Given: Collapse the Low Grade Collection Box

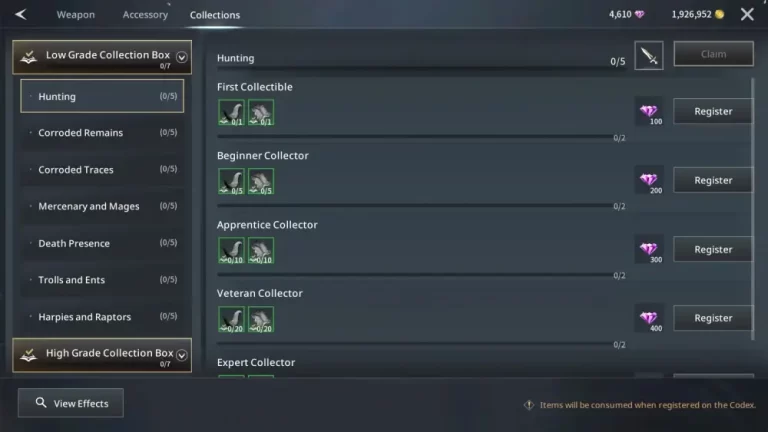Looking at the screenshot, I should pyautogui.click(x=182, y=57).
